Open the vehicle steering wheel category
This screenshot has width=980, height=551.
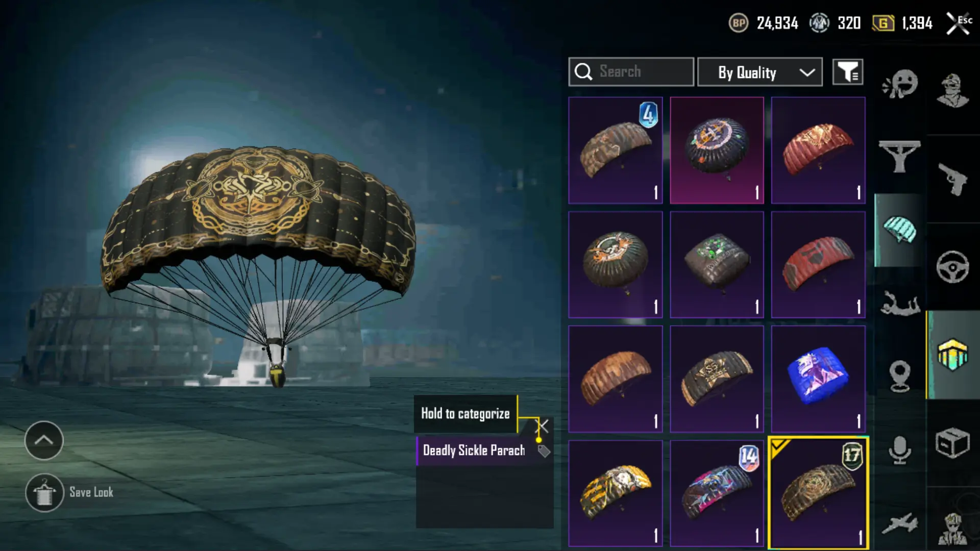pyautogui.click(x=952, y=267)
